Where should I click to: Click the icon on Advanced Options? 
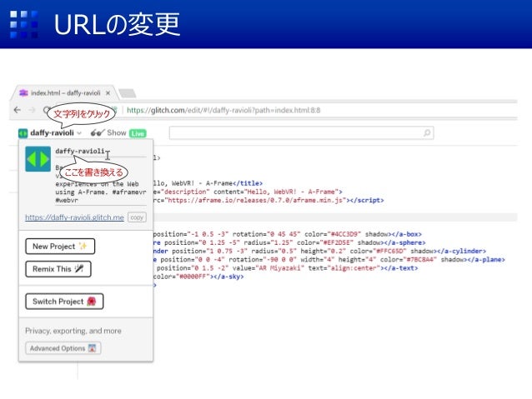point(93,348)
